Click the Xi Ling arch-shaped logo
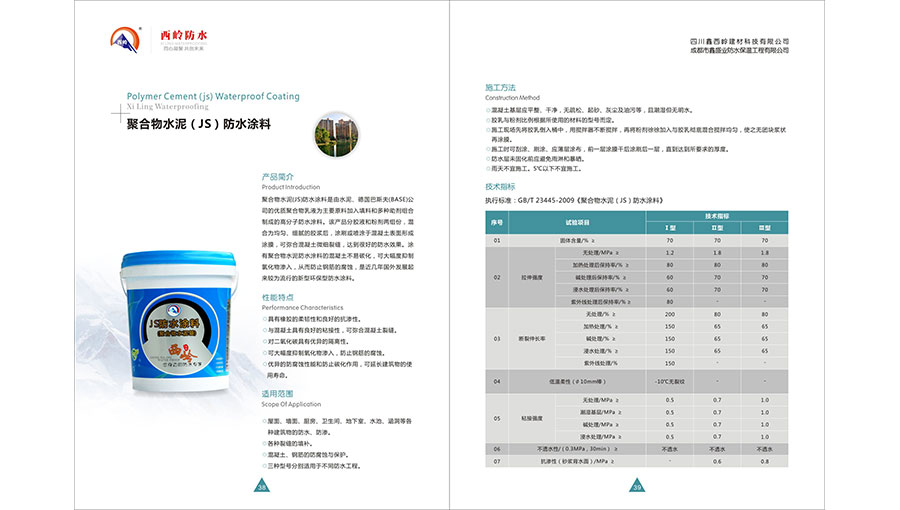 [125, 40]
